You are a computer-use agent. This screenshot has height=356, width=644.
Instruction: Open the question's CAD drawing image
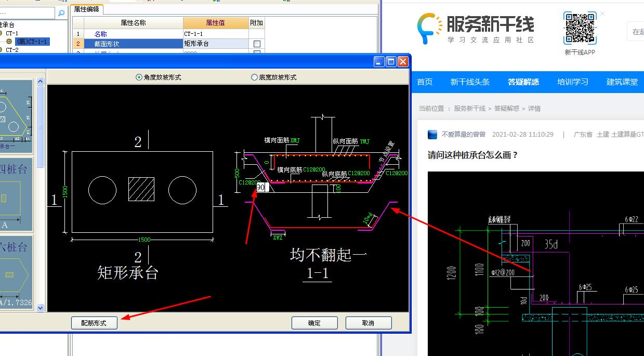point(536,263)
